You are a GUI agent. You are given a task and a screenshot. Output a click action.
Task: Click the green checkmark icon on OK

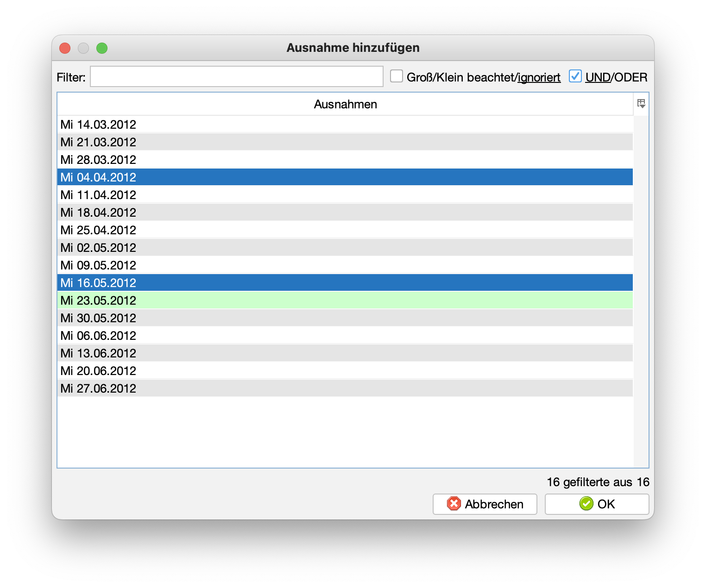pyautogui.click(x=586, y=504)
